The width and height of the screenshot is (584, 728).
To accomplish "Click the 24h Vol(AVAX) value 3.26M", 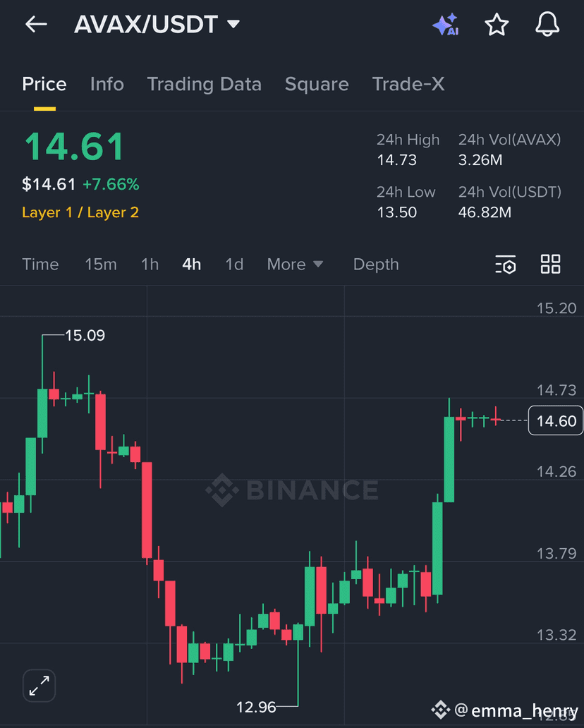I will (x=480, y=159).
